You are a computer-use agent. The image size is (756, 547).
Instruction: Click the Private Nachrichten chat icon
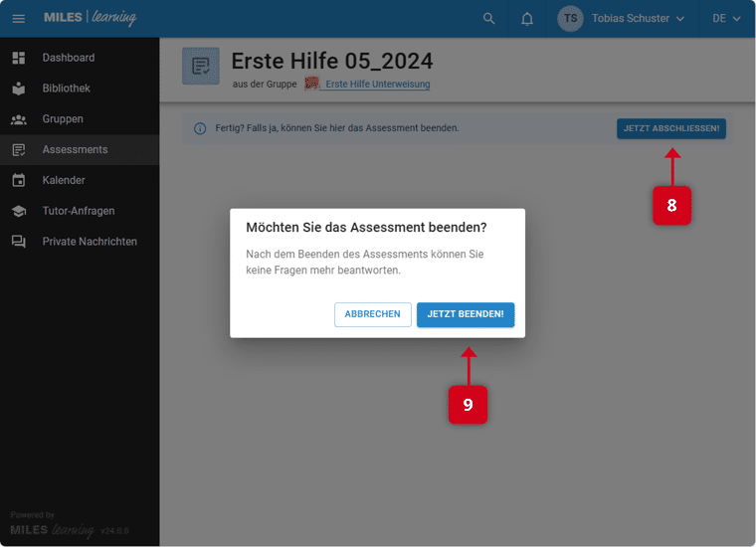coord(19,243)
